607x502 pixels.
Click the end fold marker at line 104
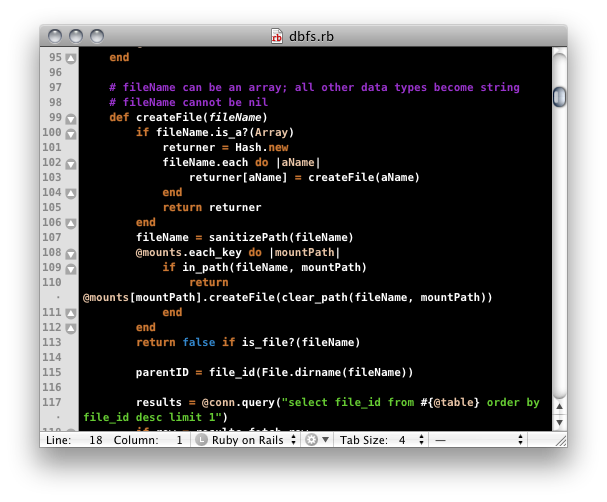[70, 193]
